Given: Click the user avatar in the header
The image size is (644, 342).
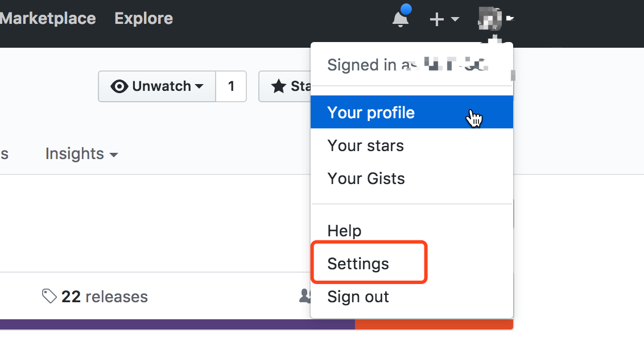Looking at the screenshot, I should (490, 19).
